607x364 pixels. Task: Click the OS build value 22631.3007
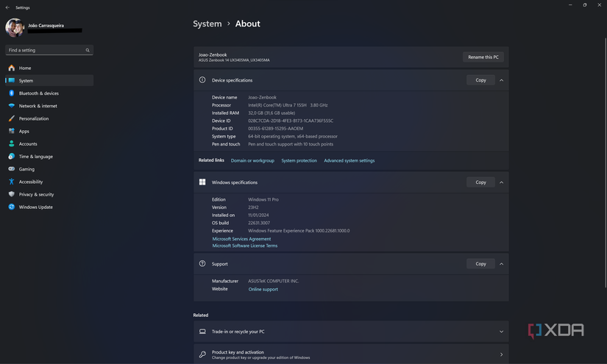[259, 223]
